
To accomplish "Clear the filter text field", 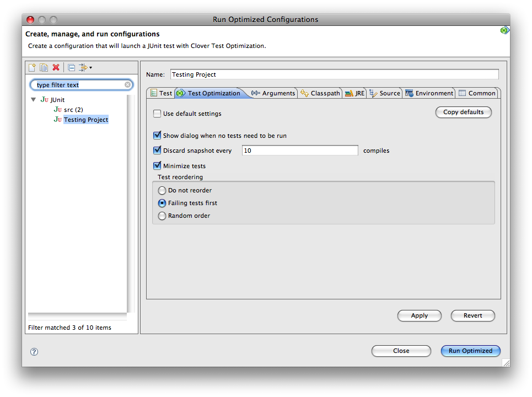I will (128, 85).
